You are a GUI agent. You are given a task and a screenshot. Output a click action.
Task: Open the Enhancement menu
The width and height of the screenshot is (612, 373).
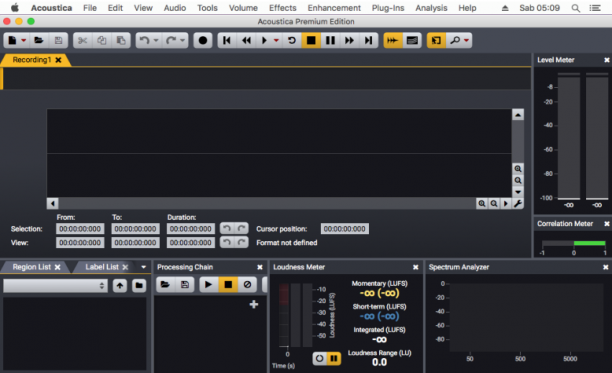coord(334,8)
